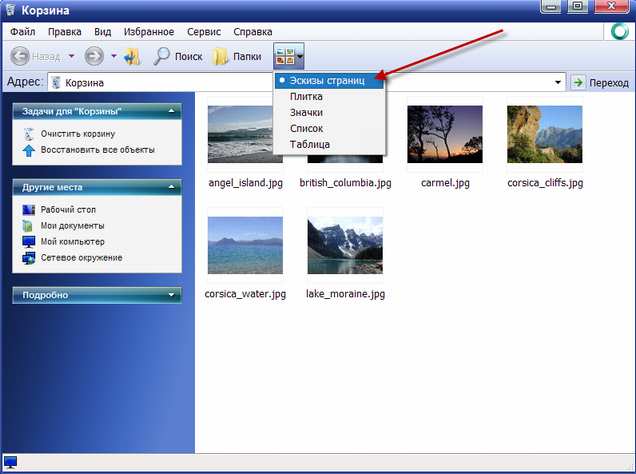The image size is (636, 474).
Task: Click the green throbber logo icon
Action: [619, 32]
